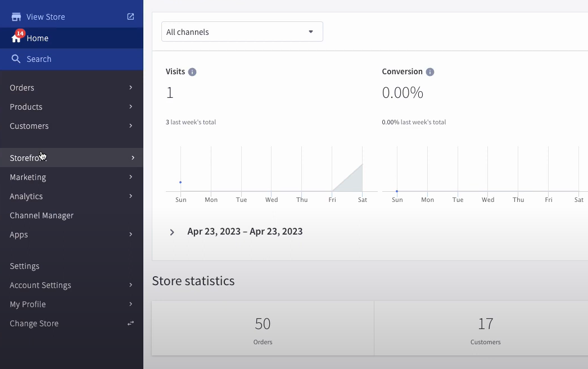Expand the Marketing menu chevron
588x369 pixels.
coord(130,177)
